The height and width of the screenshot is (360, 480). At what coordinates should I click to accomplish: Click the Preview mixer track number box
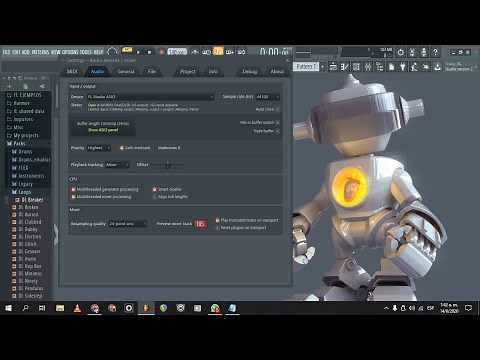[200, 224]
